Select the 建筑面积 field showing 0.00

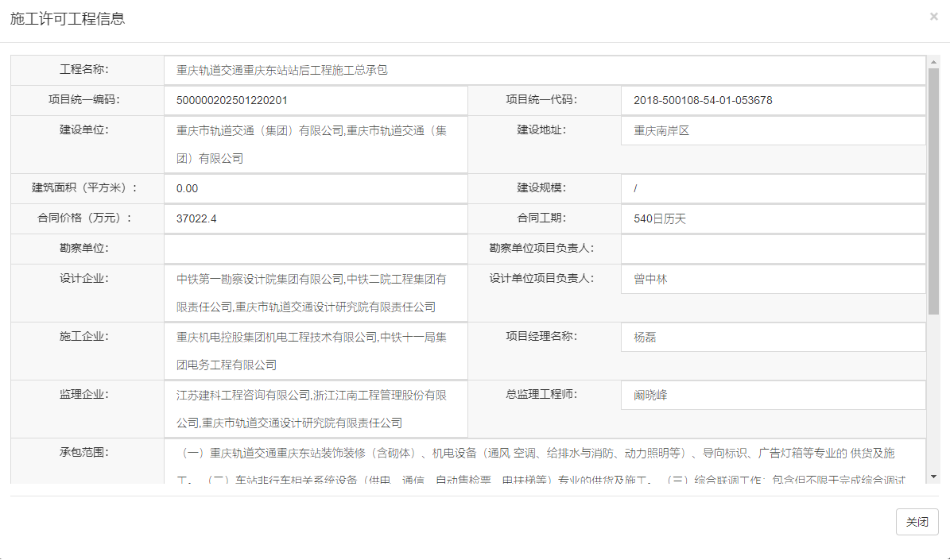pyautogui.click(x=316, y=188)
